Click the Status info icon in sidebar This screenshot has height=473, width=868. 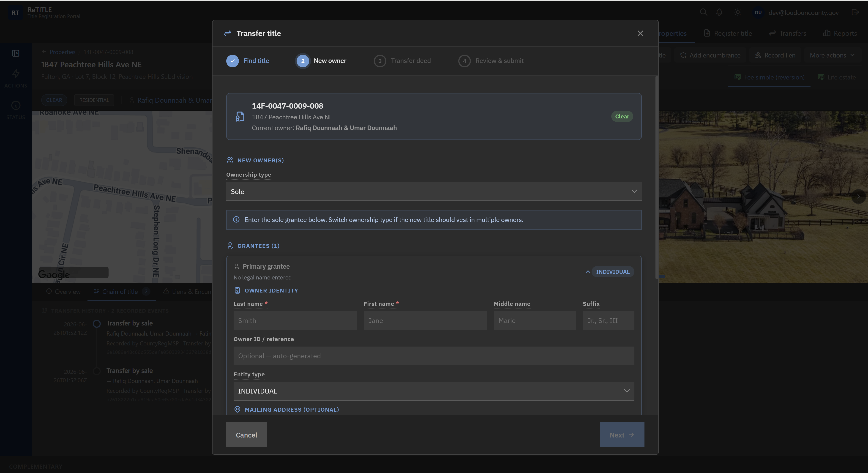tap(16, 105)
